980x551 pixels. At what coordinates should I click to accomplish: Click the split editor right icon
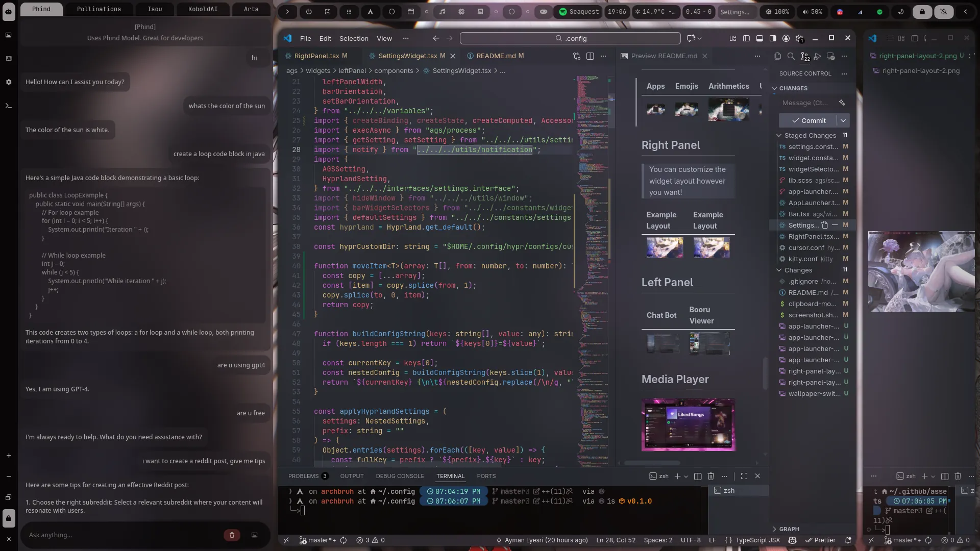point(590,56)
